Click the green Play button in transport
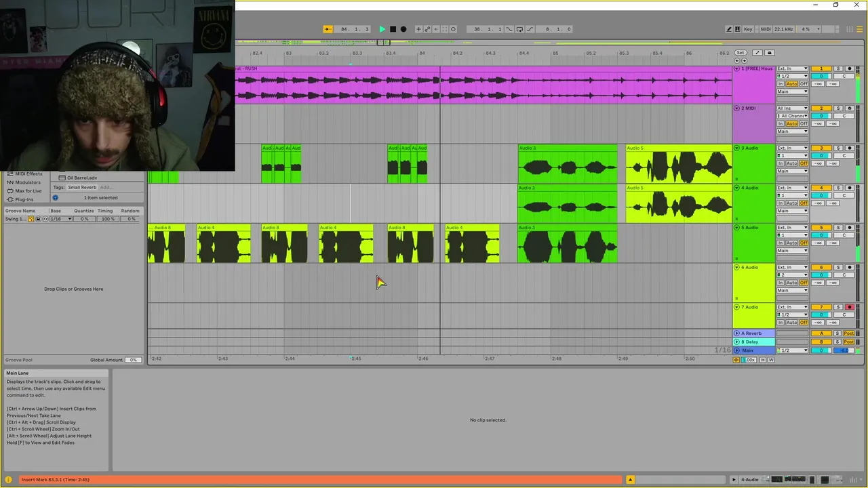 tap(382, 29)
